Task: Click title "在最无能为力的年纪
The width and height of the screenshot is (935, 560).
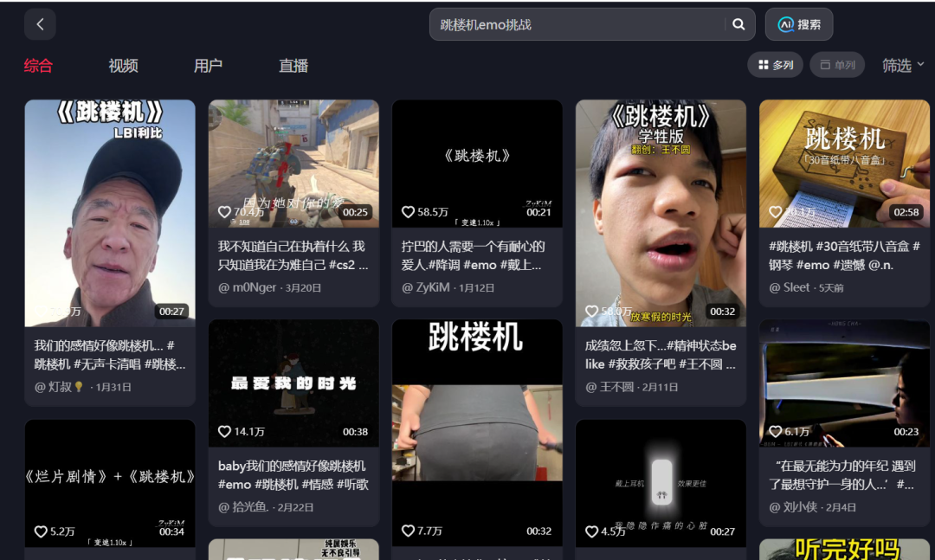Action: [x=844, y=475]
